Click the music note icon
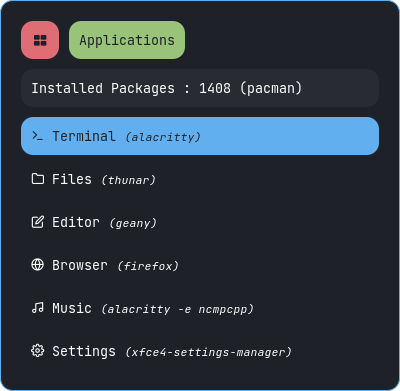The image size is (400, 391). pyautogui.click(x=37, y=307)
